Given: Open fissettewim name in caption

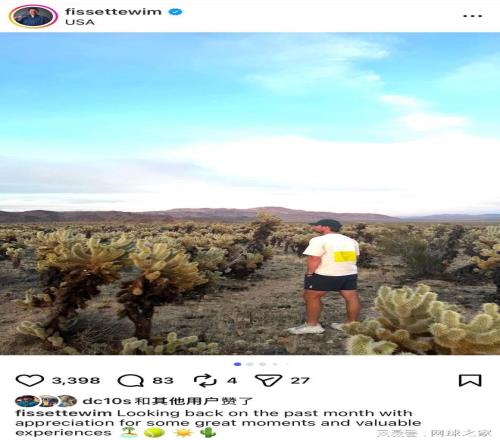Looking at the screenshot, I should pos(64,413).
